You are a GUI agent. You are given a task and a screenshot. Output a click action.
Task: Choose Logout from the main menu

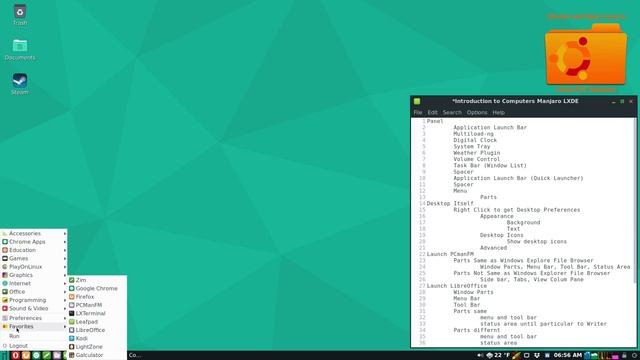[34, 346]
